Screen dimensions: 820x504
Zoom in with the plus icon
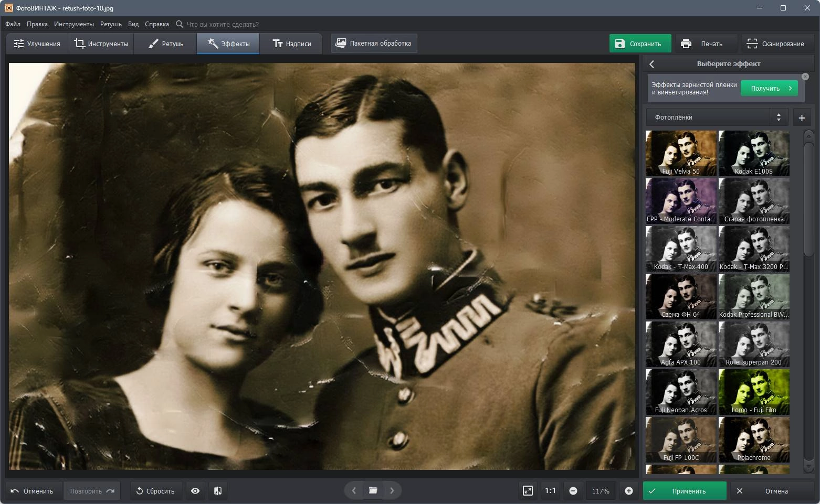pyautogui.click(x=628, y=491)
